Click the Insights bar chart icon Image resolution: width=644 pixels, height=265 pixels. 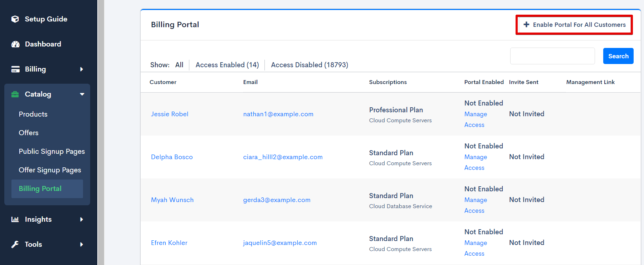coord(15,219)
